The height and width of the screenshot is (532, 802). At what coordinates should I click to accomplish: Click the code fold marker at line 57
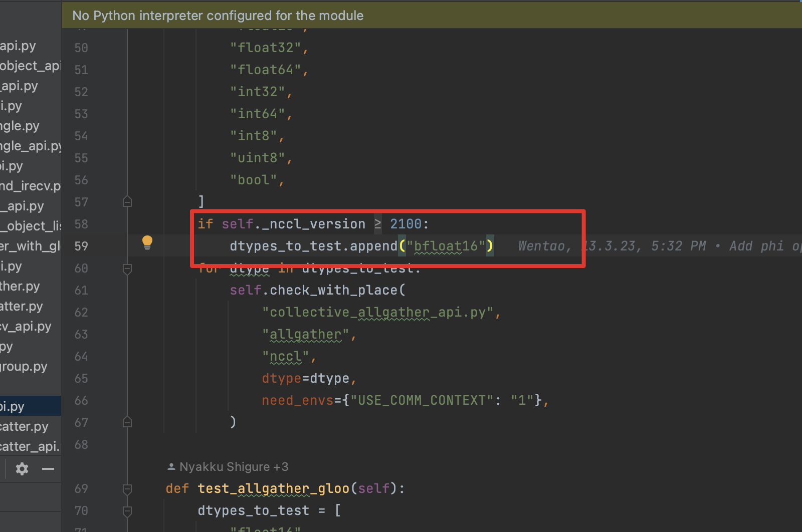pos(127,201)
